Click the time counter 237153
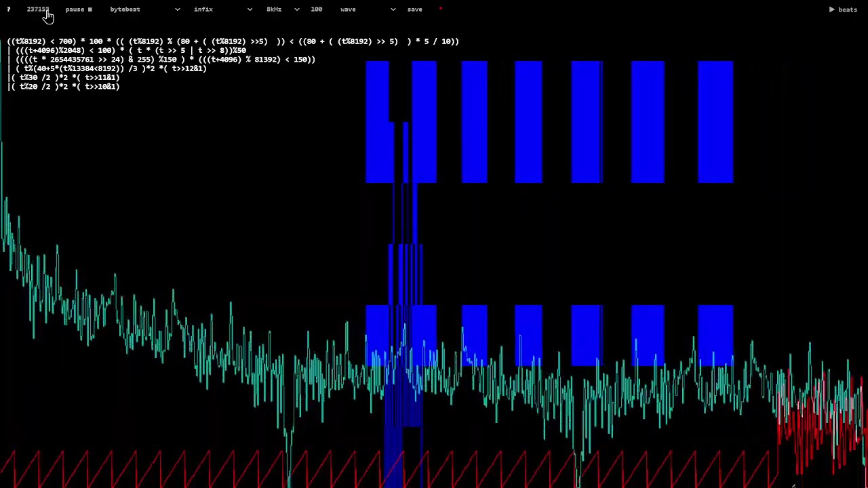Image resolution: width=868 pixels, height=488 pixels. pyautogui.click(x=38, y=9)
